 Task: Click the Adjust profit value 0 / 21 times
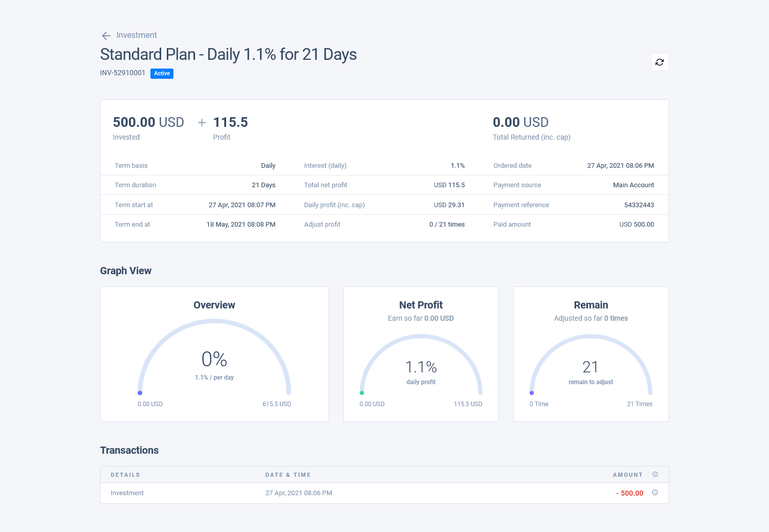point(447,225)
